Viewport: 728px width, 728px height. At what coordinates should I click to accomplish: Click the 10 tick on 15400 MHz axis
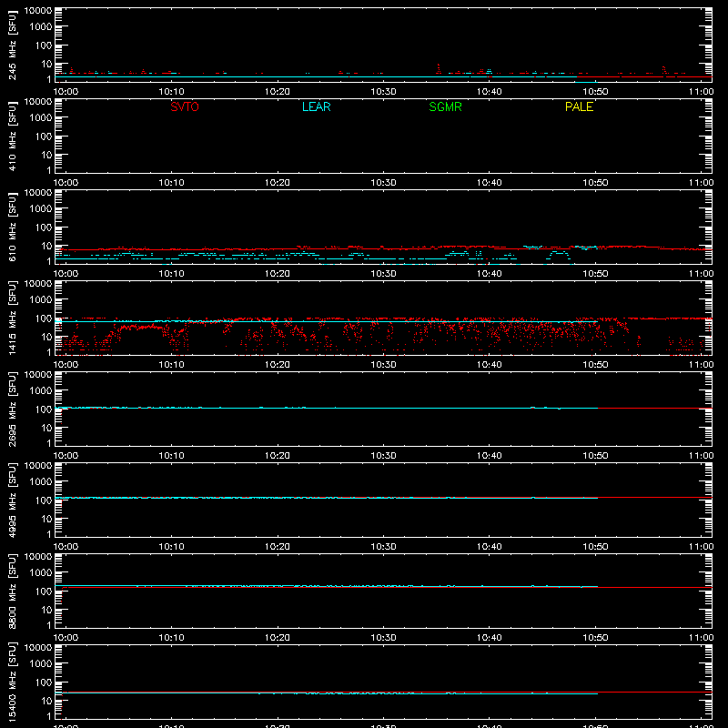tap(46, 701)
